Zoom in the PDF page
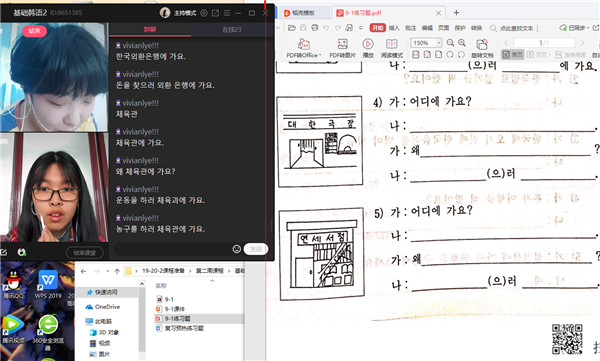The image size is (600, 361). tap(462, 42)
